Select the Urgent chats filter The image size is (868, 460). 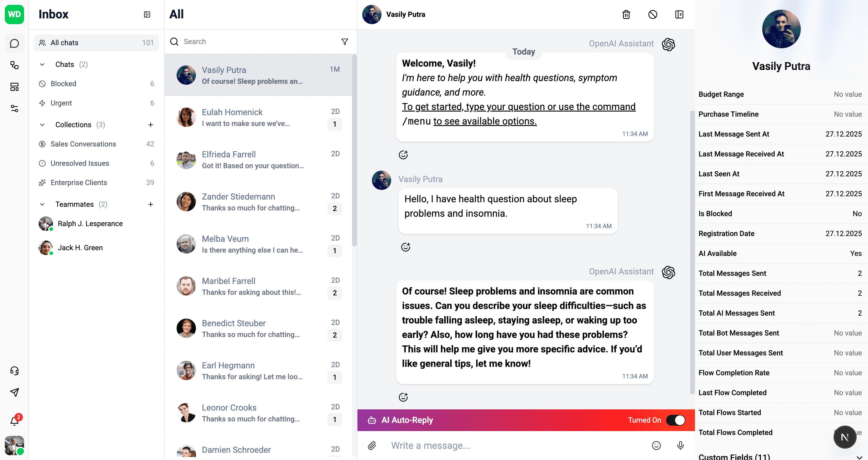click(x=61, y=103)
